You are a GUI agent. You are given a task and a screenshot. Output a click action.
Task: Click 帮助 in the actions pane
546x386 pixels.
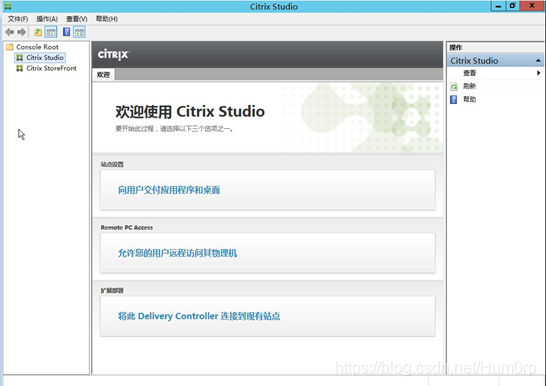coord(469,100)
